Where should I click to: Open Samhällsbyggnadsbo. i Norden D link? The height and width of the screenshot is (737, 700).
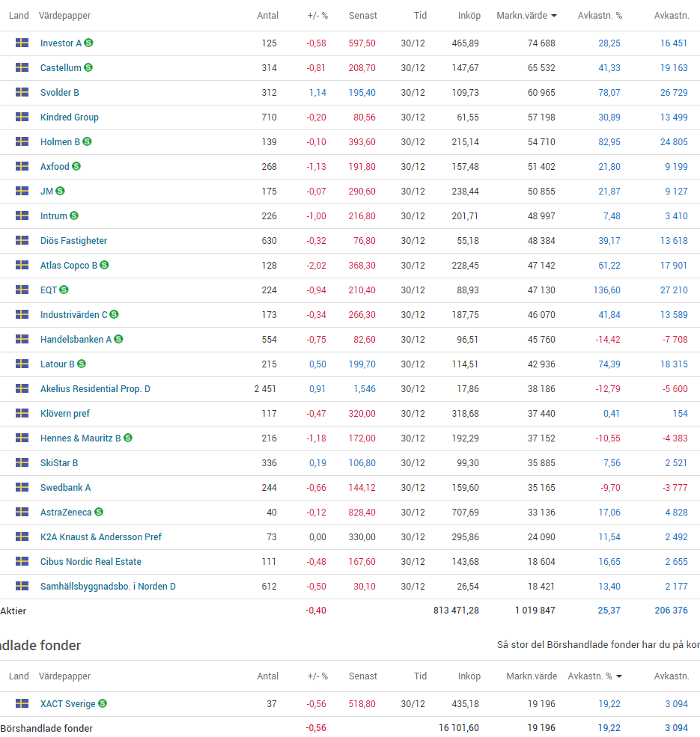click(x=108, y=586)
